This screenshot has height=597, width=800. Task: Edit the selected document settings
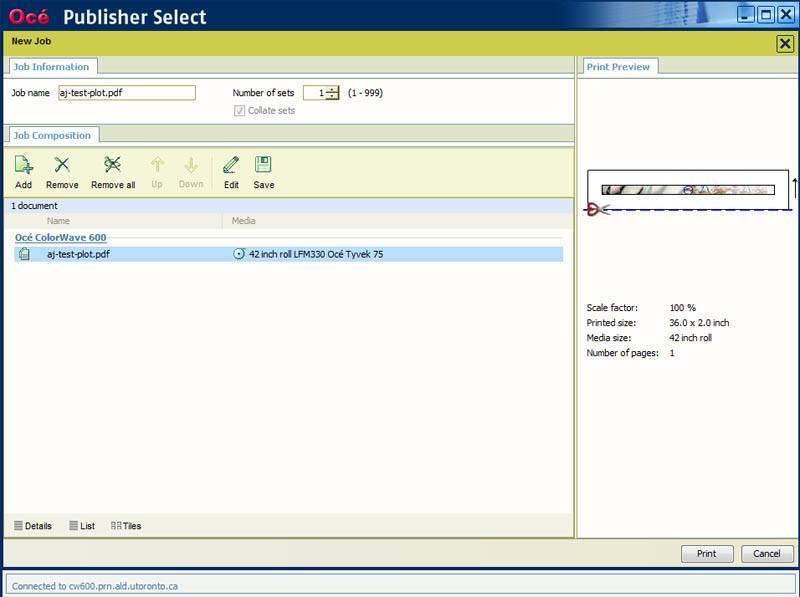[231, 172]
